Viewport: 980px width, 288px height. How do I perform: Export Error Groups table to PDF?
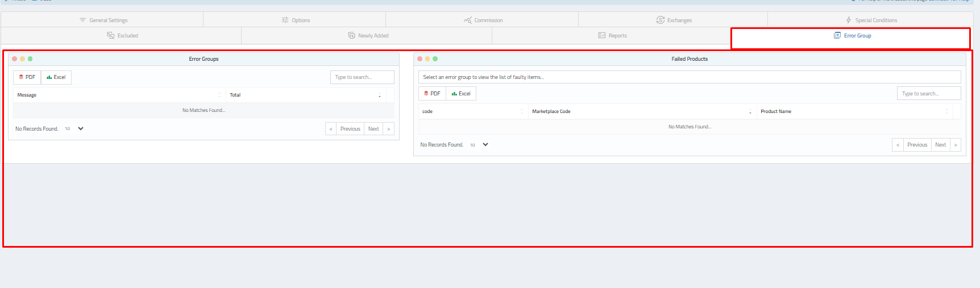(x=27, y=77)
